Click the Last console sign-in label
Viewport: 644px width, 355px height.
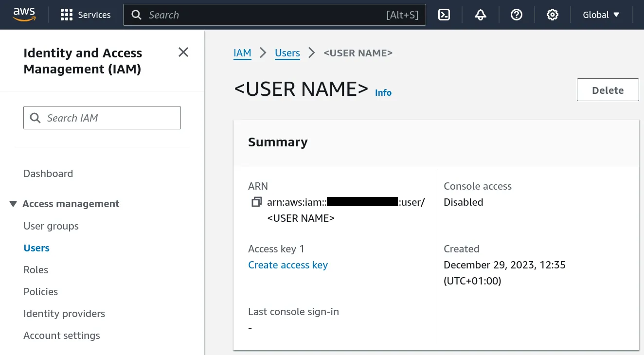(293, 312)
